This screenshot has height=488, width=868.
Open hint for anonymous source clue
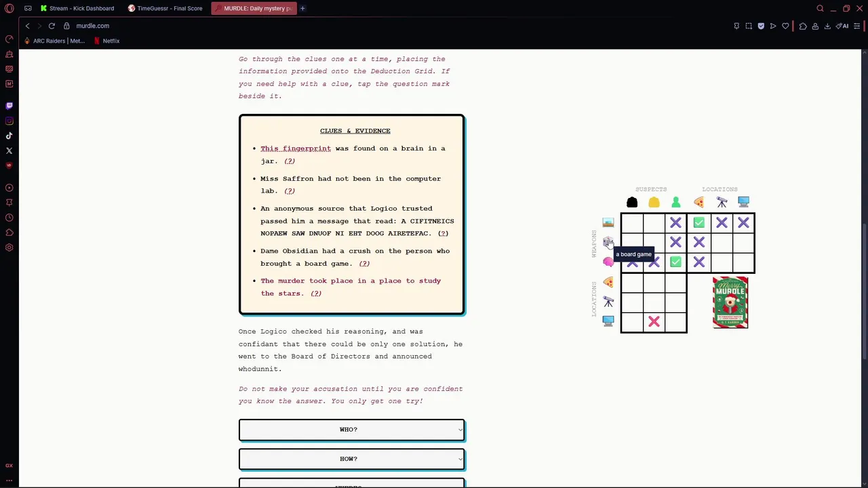click(x=443, y=233)
